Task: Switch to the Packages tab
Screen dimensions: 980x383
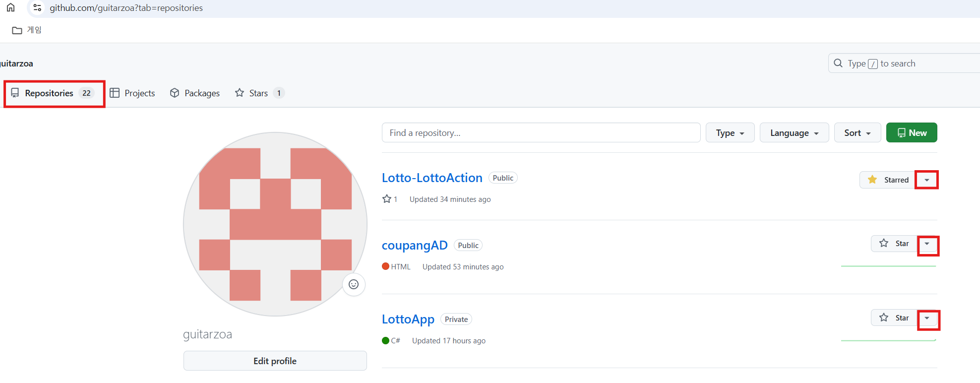Action: click(x=195, y=93)
